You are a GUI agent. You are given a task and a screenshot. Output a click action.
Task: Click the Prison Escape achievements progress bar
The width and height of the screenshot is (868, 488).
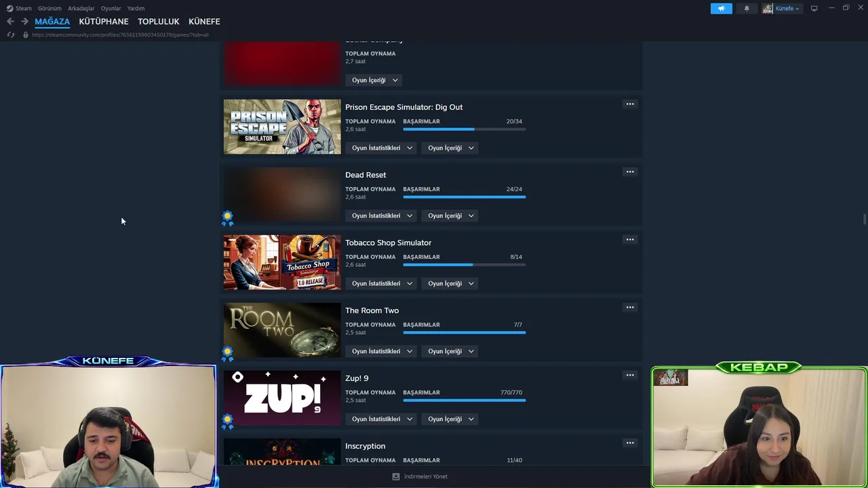464,129
